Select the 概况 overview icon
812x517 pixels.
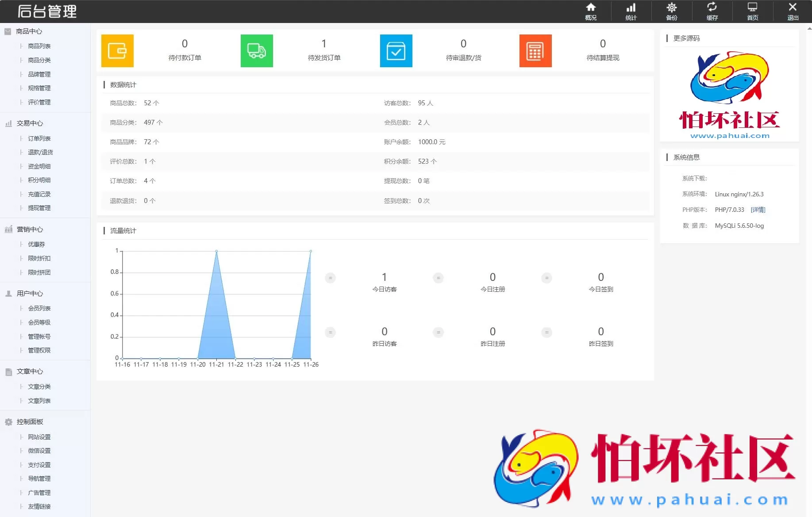pos(591,11)
